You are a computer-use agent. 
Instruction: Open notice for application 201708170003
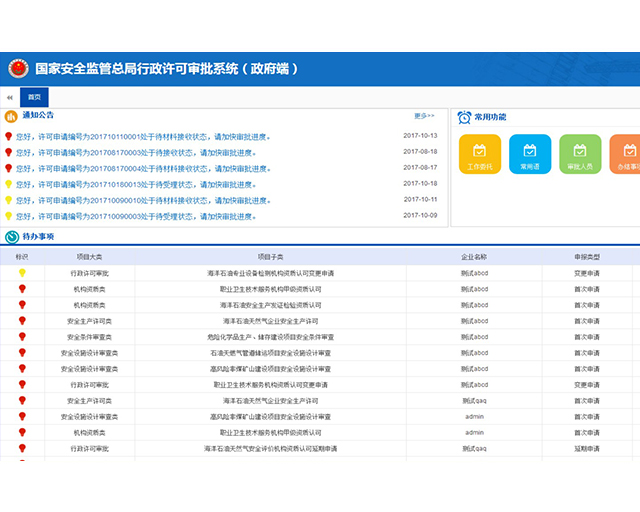(x=130, y=152)
